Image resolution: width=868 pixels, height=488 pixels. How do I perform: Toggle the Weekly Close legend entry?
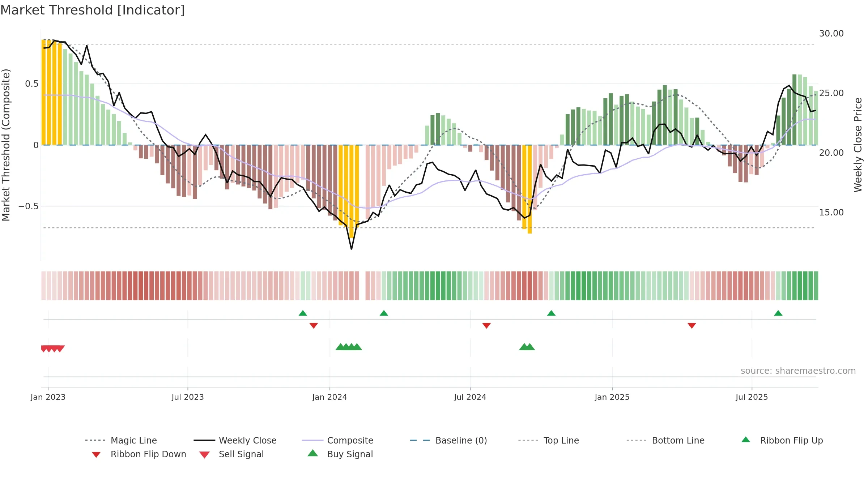tap(235, 440)
